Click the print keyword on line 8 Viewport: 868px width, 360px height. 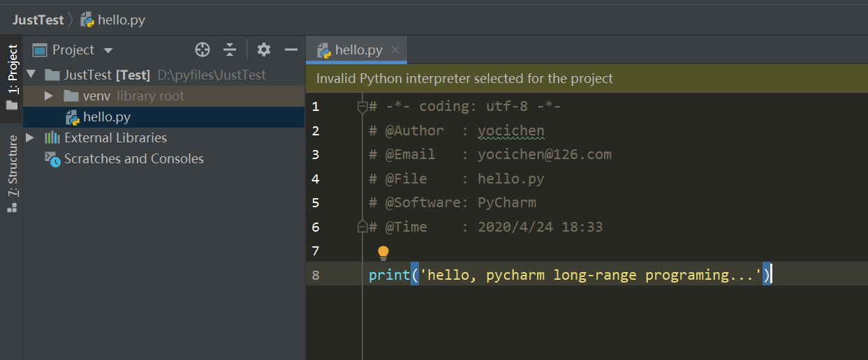tap(390, 275)
